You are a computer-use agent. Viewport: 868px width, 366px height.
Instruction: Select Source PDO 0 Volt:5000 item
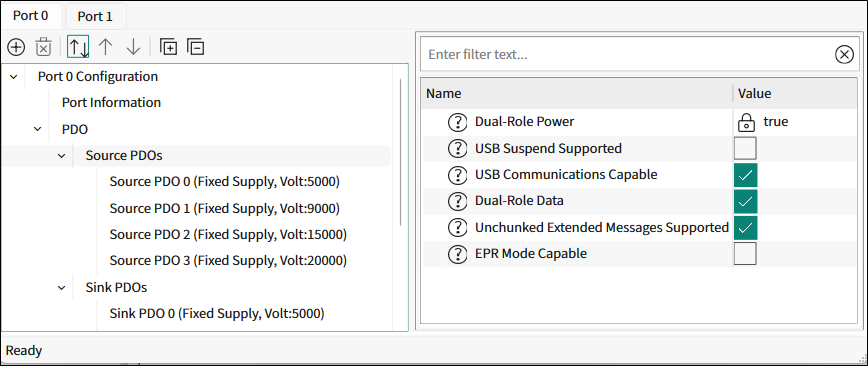pos(225,182)
